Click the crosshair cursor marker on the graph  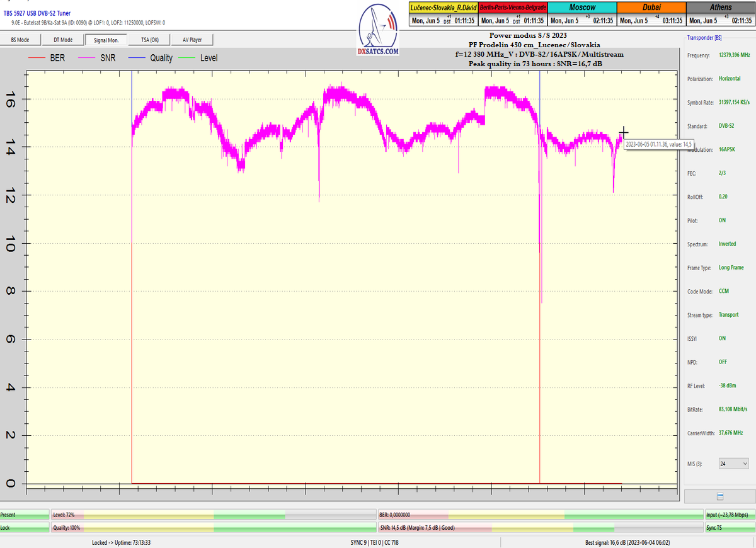click(623, 132)
